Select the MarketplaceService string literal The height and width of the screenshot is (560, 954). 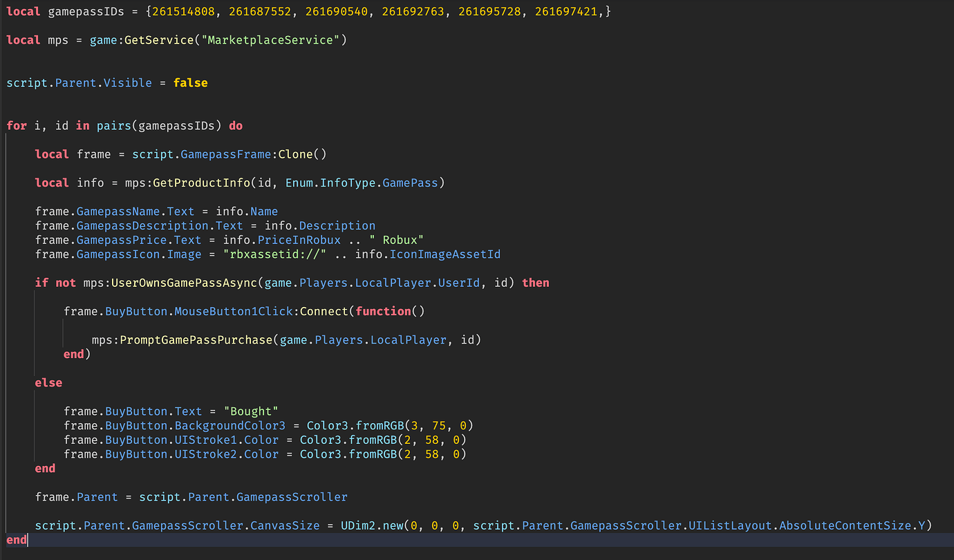270,39
